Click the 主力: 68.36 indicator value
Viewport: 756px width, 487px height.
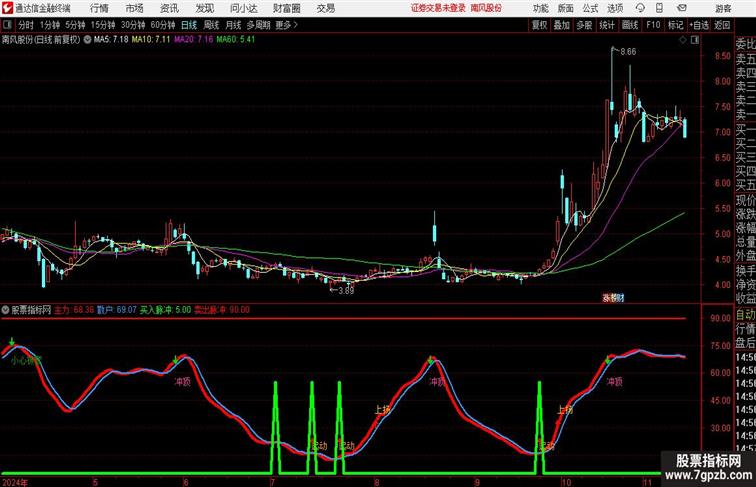click(74, 310)
